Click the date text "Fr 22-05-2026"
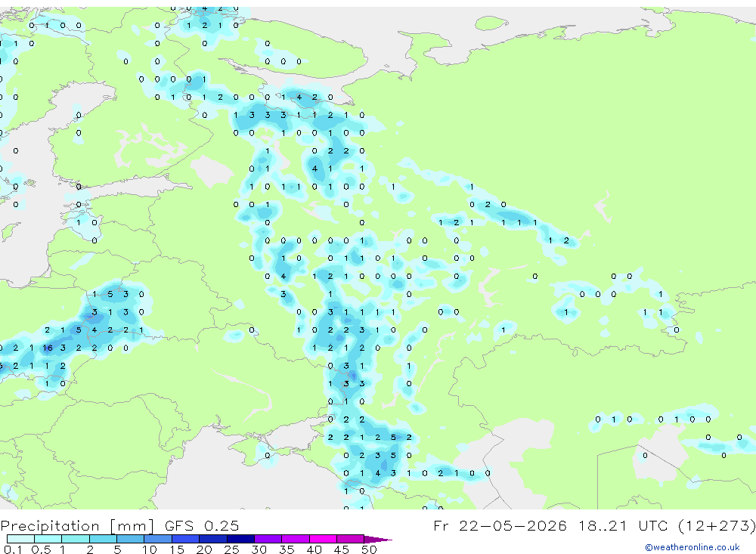The width and height of the screenshot is (756, 554). click(x=500, y=525)
